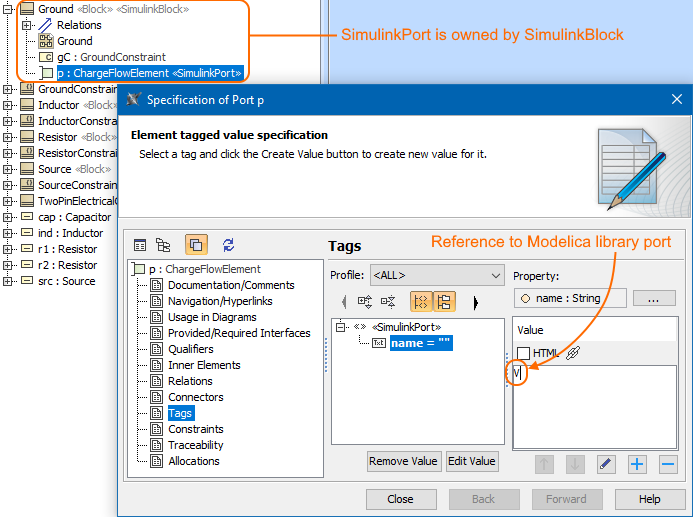Collapse the Ground block tree node
The height and width of the screenshot is (517, 693).
tap(8, 9)
